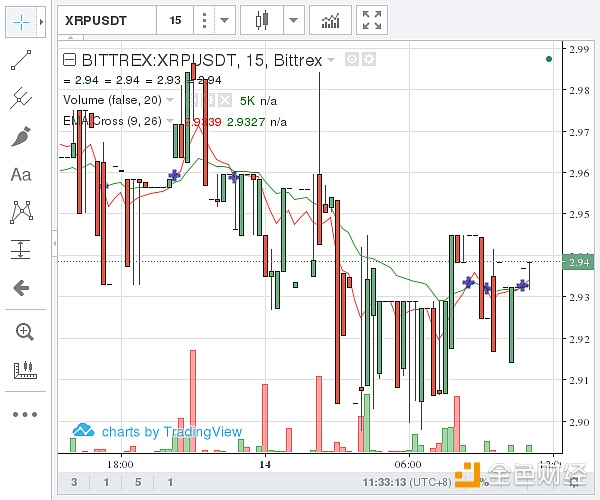Click the 2.9327 EMA value
The image size is (600, 500).
click(246, 122)
